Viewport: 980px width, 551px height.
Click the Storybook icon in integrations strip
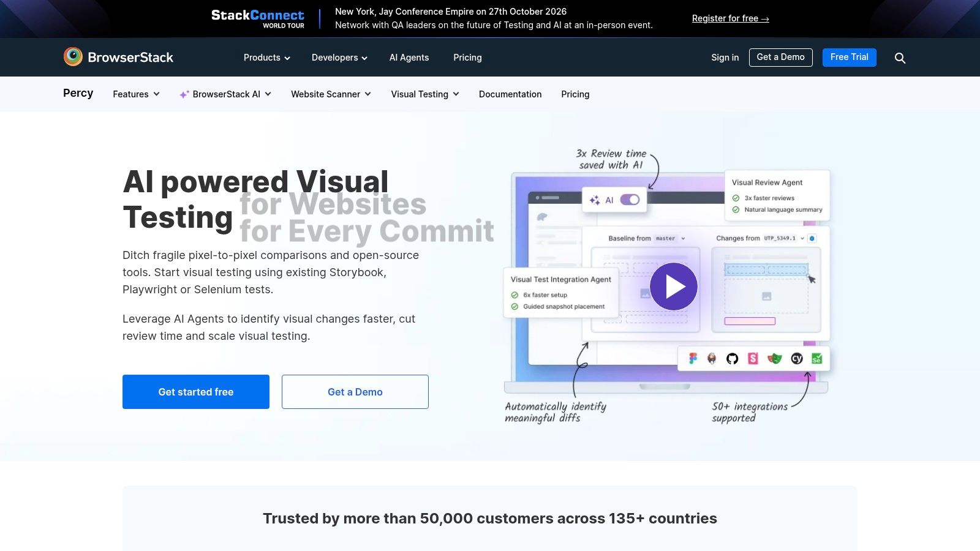click(x=753, y=359)
